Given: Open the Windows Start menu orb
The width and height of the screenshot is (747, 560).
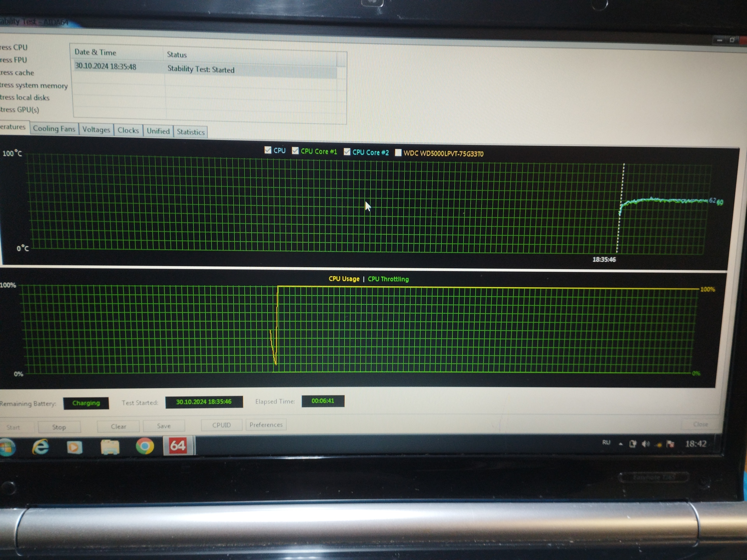Looking at the screenshot, I should (x=7, y=447).
